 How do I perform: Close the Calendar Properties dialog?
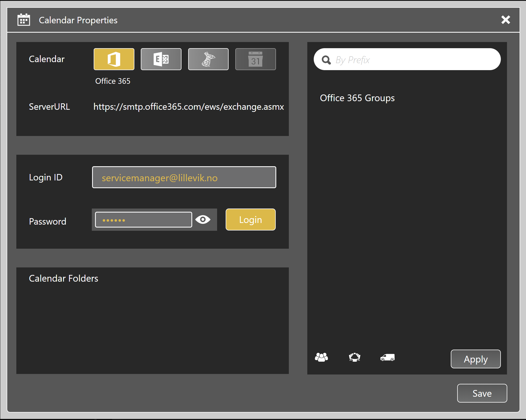click(506, 20)
